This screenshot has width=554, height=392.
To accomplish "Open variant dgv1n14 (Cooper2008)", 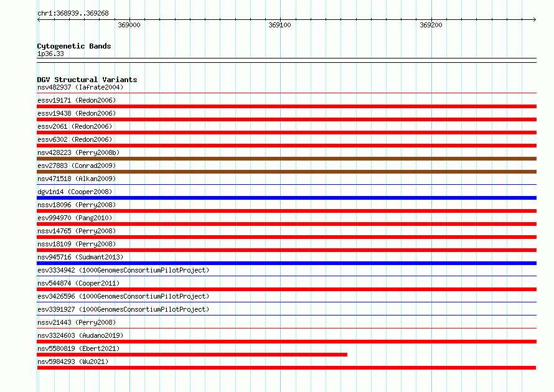I will [75, 192].
